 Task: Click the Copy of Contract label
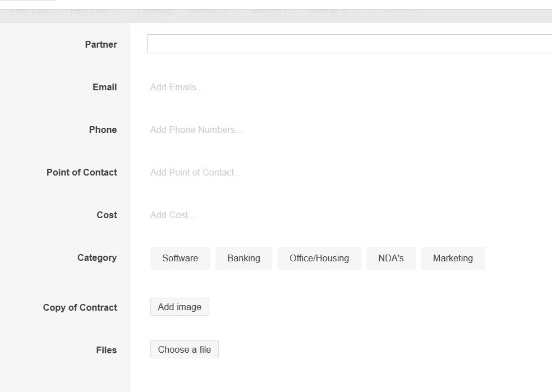pos(80,307)
